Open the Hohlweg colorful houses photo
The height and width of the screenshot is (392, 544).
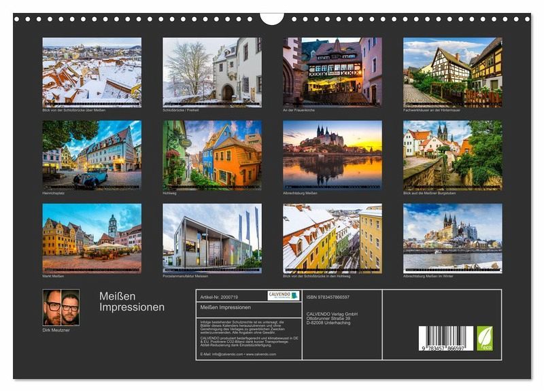click(x=212, y=155)
